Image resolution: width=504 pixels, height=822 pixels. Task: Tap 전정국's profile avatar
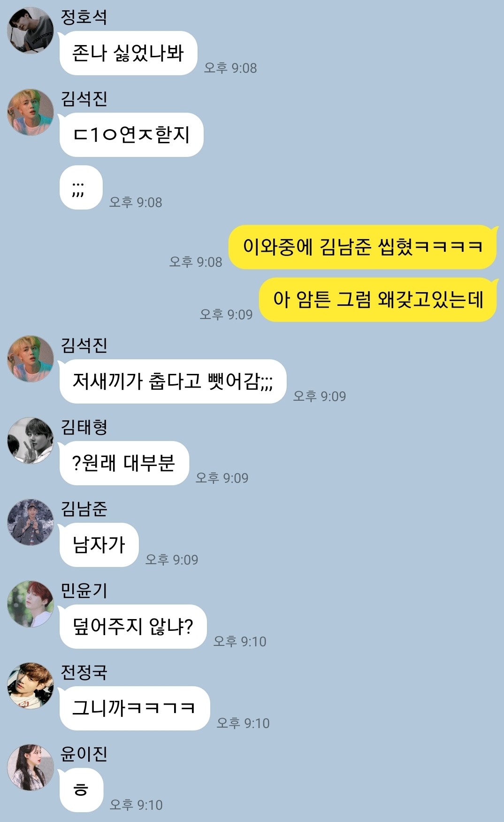click(x=31, y=686)
